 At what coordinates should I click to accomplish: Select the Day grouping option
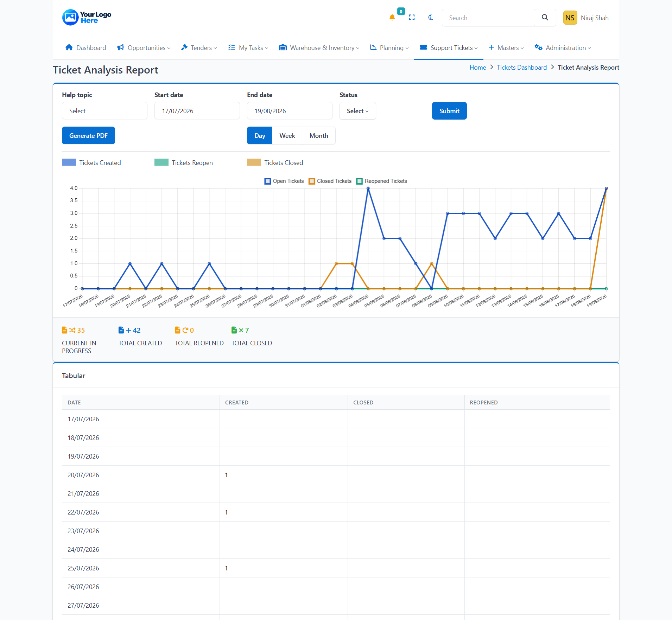tap(260, 135)
